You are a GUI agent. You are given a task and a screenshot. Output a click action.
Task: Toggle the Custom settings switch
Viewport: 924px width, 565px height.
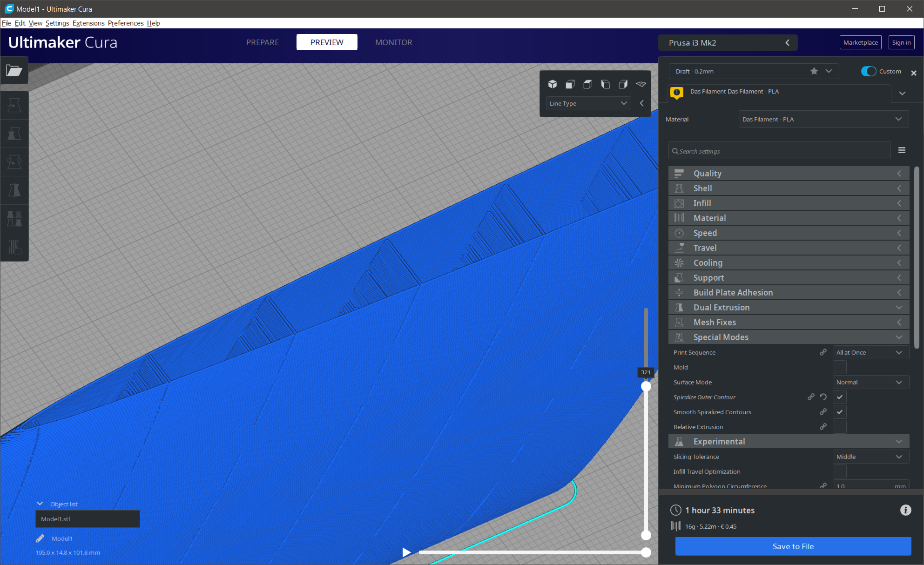coord(868,71)
